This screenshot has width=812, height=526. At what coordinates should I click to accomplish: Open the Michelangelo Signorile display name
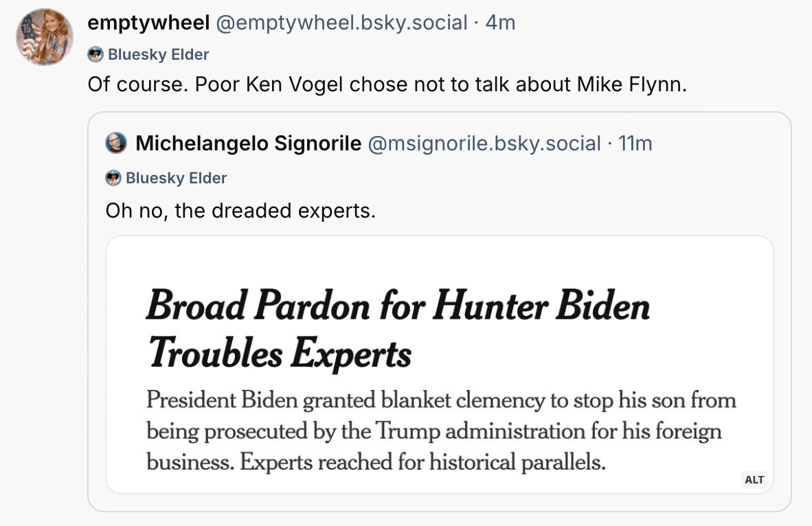point(248,143)
